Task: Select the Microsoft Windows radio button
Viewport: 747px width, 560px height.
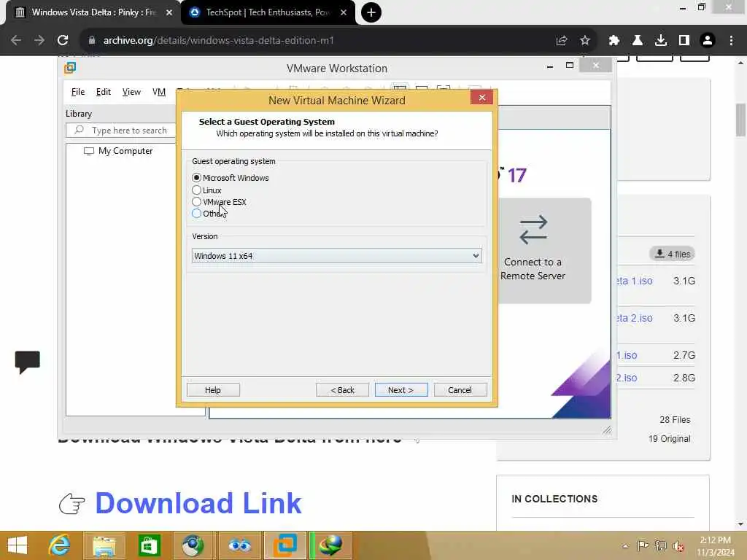Action: 196,178
